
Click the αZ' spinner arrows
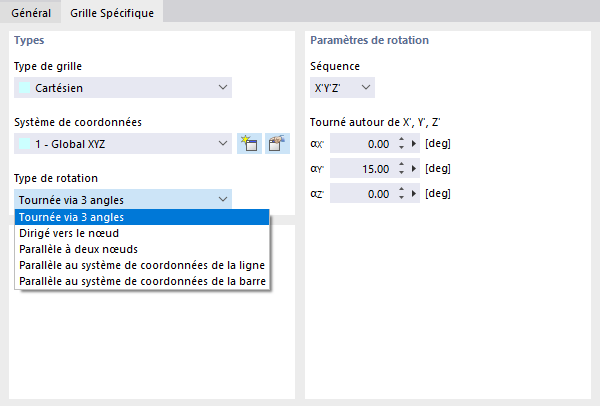point(401,193)
